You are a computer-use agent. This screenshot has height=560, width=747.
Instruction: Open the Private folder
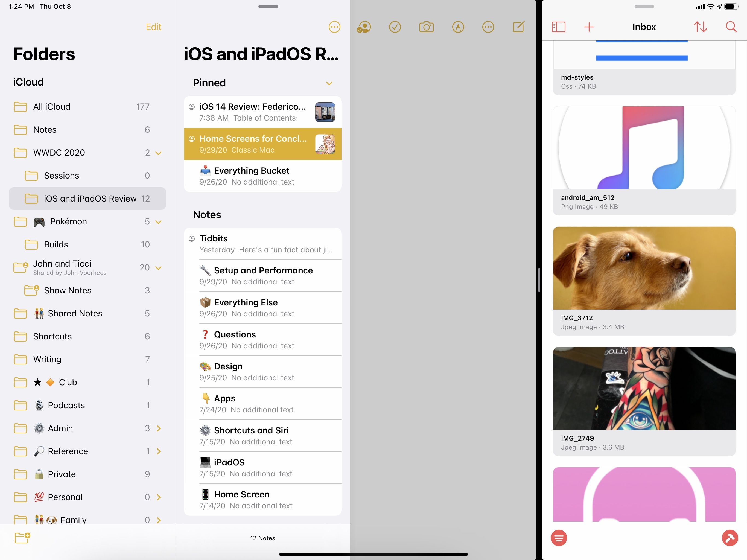[x=87, y=474]
